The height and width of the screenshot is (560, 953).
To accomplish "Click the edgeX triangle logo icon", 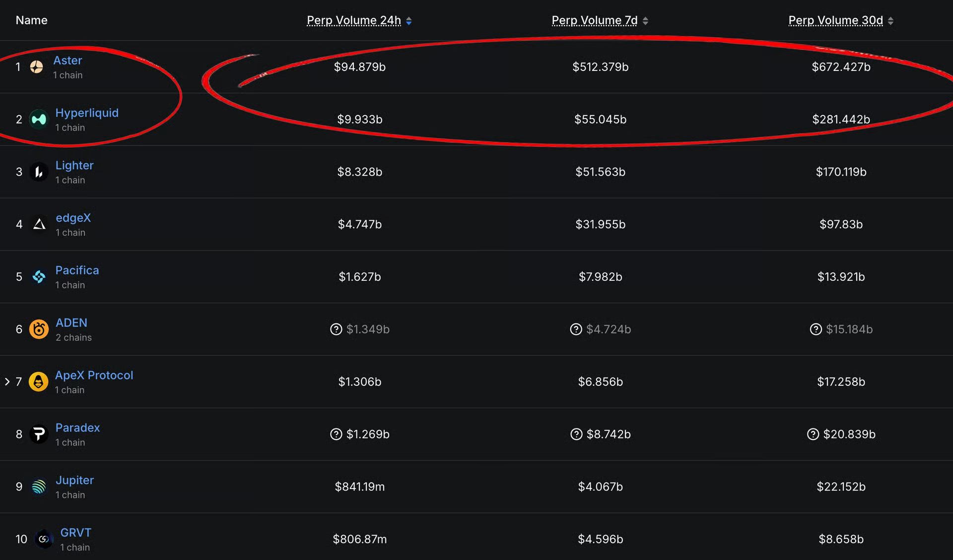I will coord(39,225).
